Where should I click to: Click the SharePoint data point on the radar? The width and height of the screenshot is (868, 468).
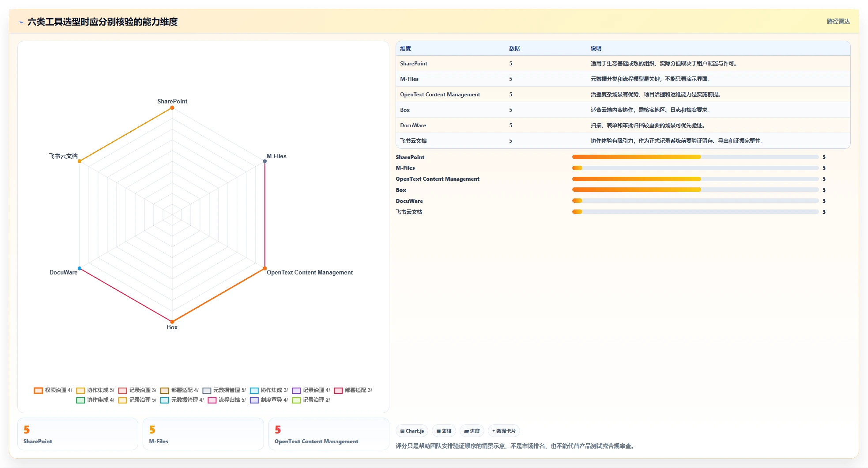pyautogui.click(x=172, y=108)
